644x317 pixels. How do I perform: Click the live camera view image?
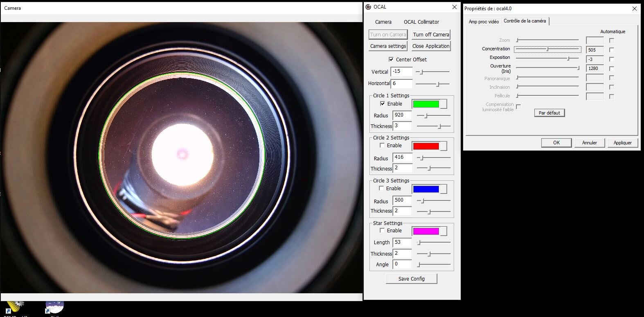pos(182,157)
